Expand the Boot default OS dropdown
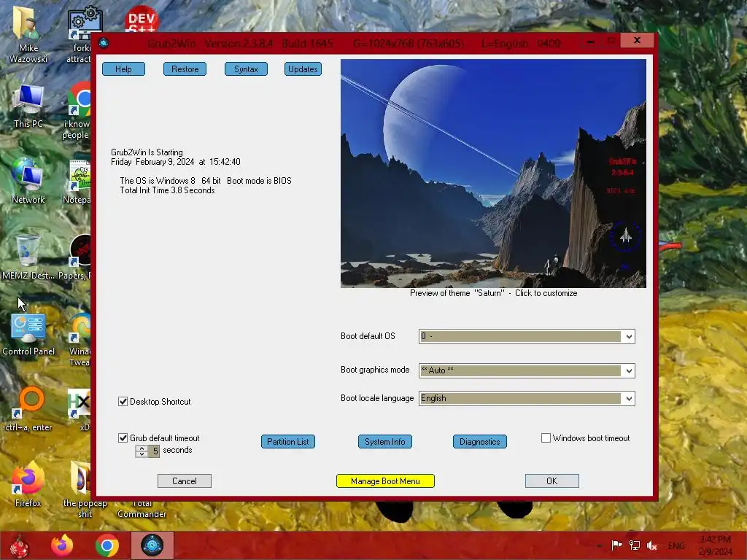 point(629,337)
